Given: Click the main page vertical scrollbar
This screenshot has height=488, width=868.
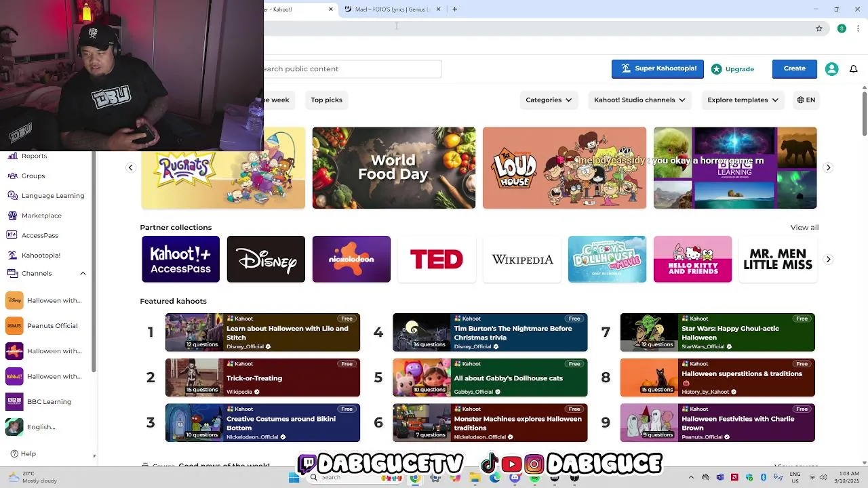Looking at the screenshot, I should click(864, 114).
